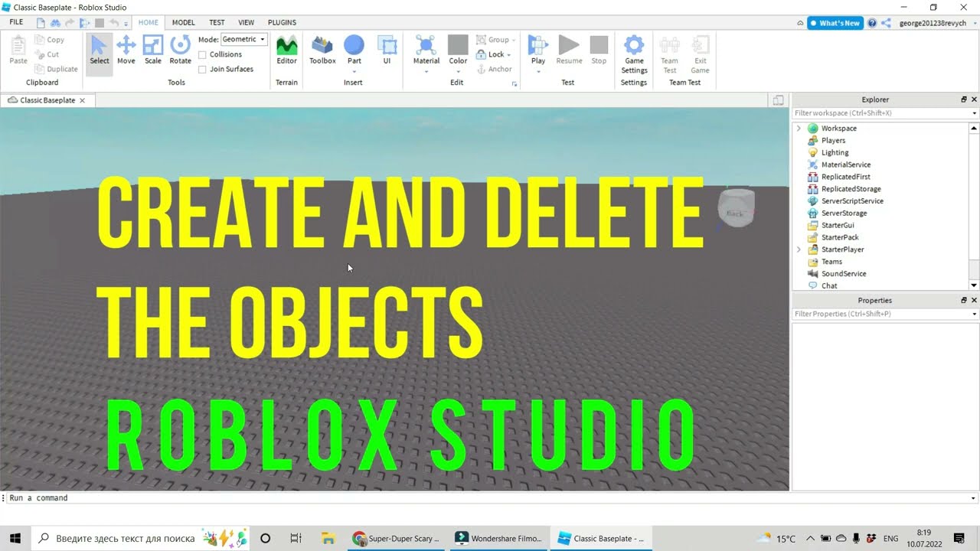Open Game Settings
The image size is (980, 551).
(634, 54)
